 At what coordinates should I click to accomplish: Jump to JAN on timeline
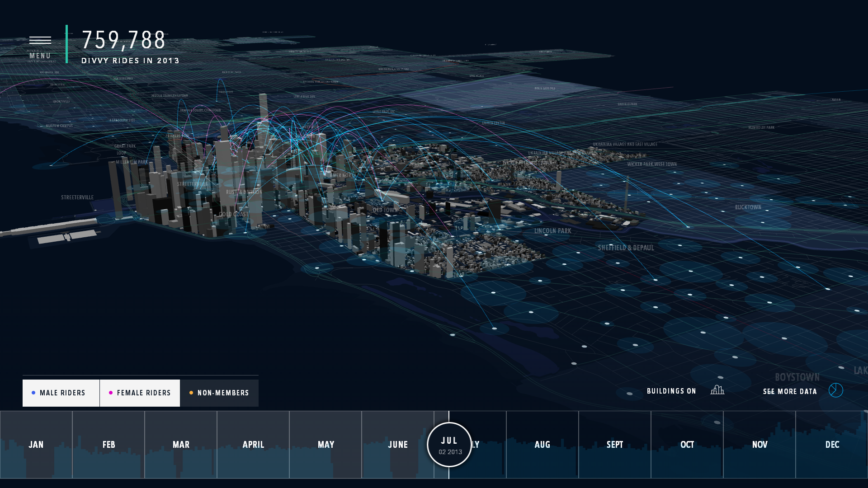click(x=36, y=445)
